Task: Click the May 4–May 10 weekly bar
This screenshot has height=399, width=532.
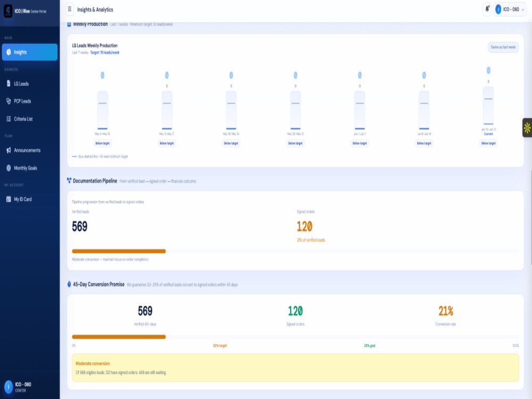Action: click(103, 110)
